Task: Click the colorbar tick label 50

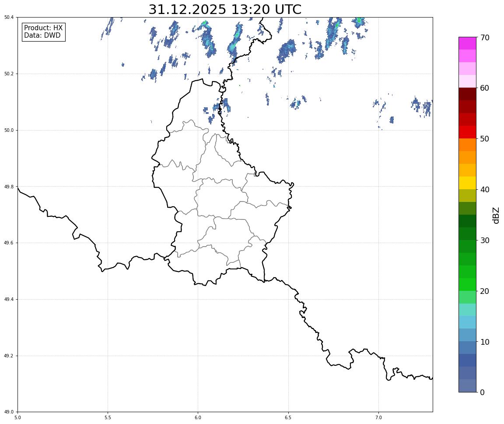Action: tap(485, 139)
